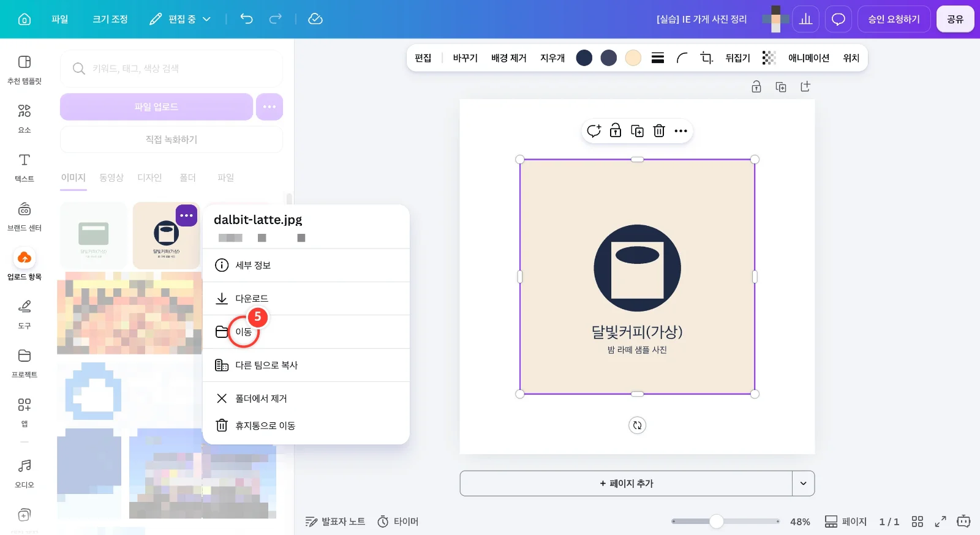Delete selected element trash icon
The image size is (980, 535).
(659, 131)
